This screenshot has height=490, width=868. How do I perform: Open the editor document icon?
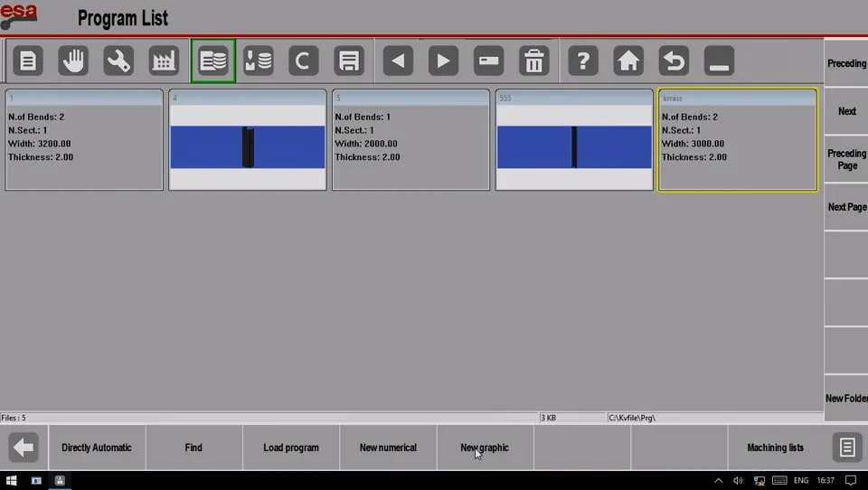tap(28, 61)
